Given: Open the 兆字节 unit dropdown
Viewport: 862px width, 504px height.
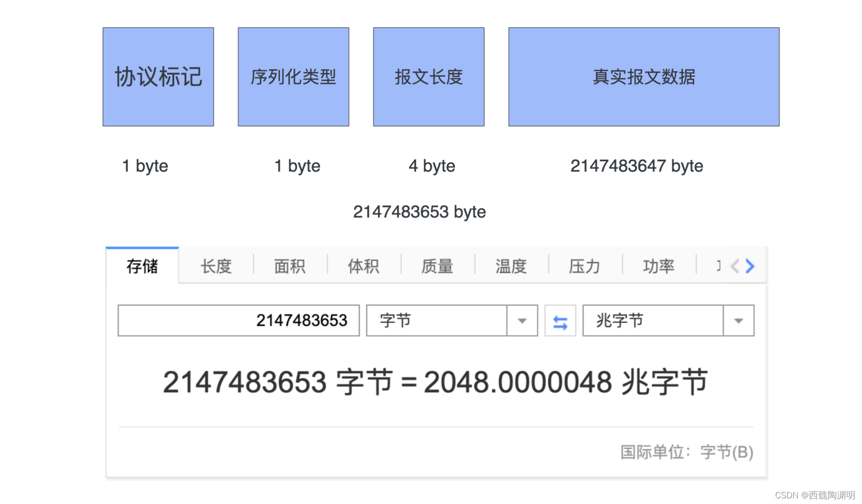Looking at the screenshot, I should click(738, 321).
